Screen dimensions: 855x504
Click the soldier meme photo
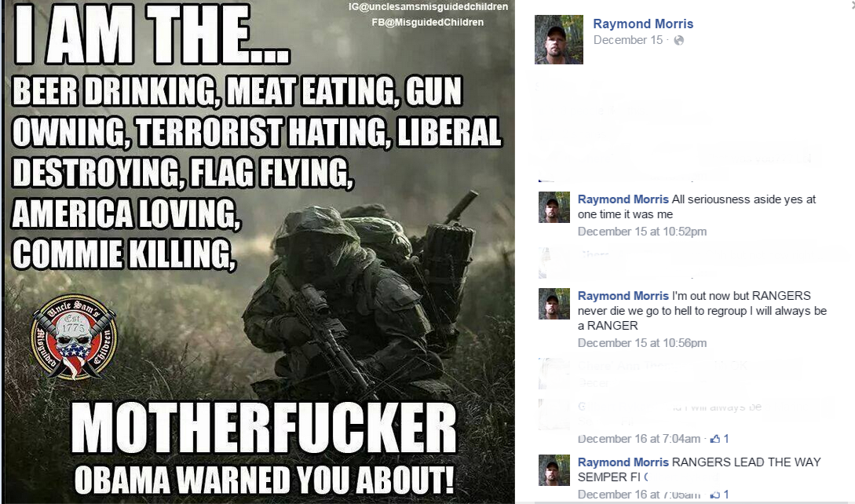(259, 252)
